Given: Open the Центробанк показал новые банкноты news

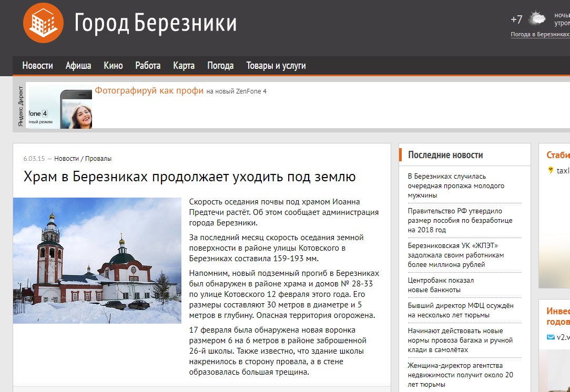Looking at the screenshot, I should click(x=441, y=285).
